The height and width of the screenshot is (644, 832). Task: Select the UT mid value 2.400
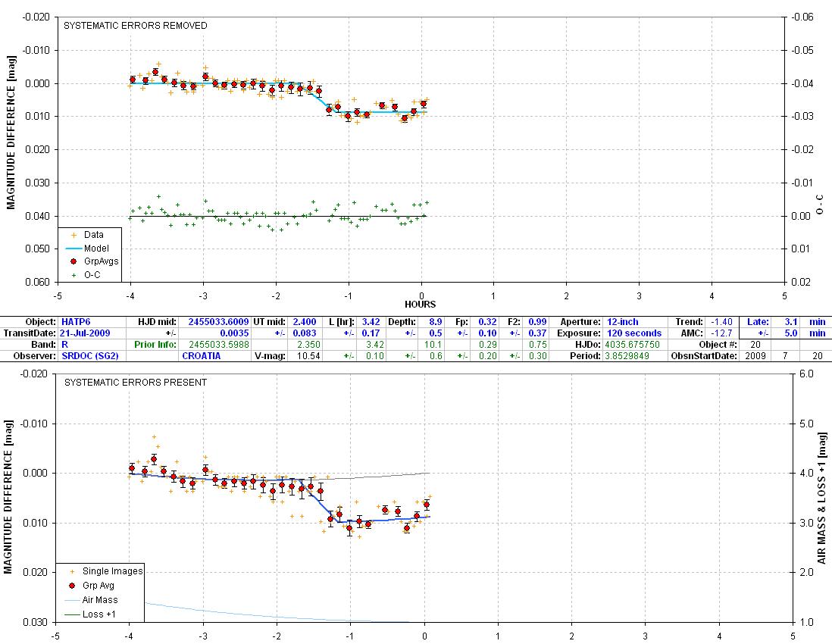[x=305, y=322]
